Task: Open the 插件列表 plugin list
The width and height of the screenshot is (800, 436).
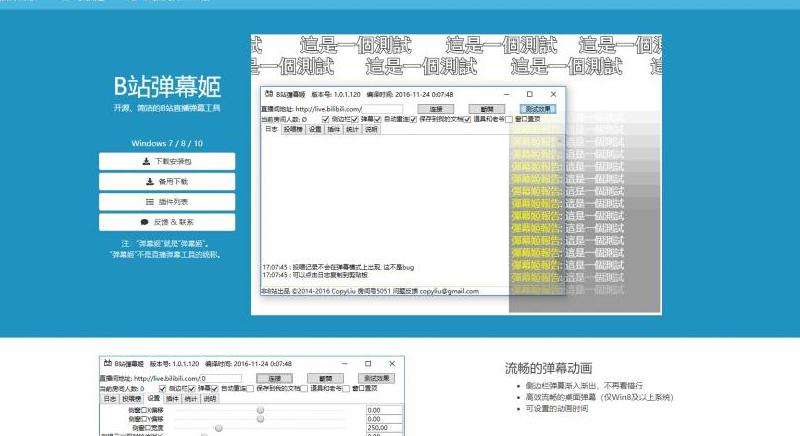Action: (x=167, y=202)
